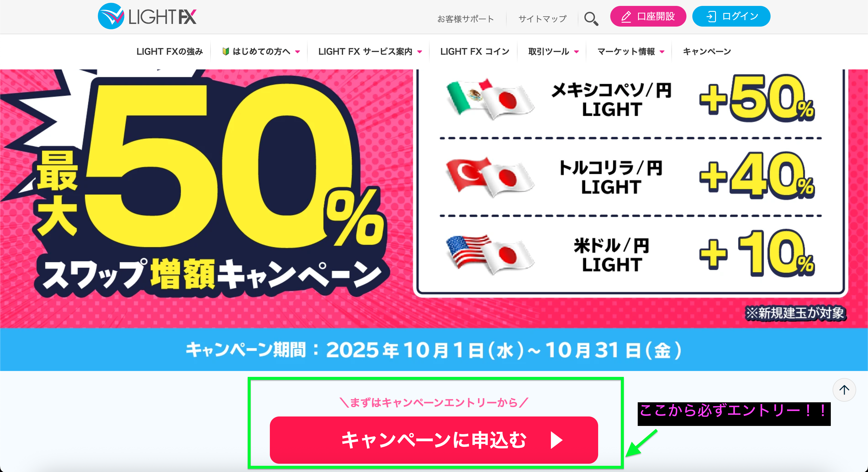Click the 最大50% swap campaign banner headline

click(209, 189)
